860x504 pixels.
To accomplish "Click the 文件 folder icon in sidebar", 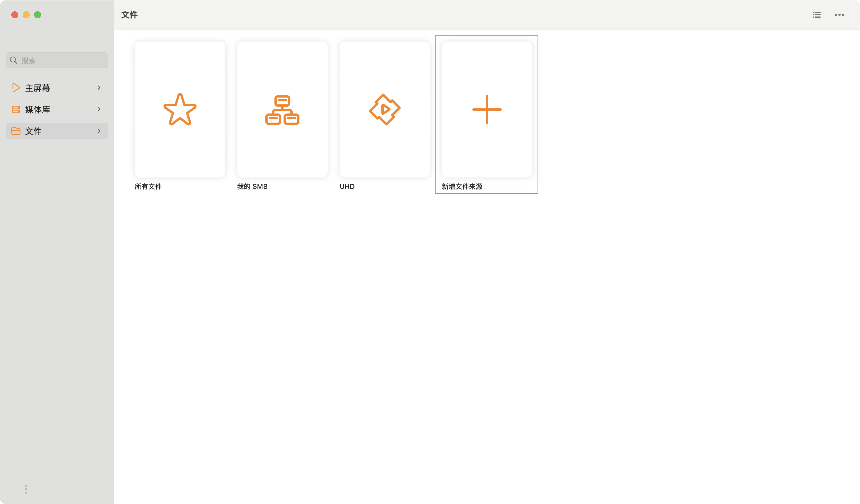I will (x=16, y=131).
